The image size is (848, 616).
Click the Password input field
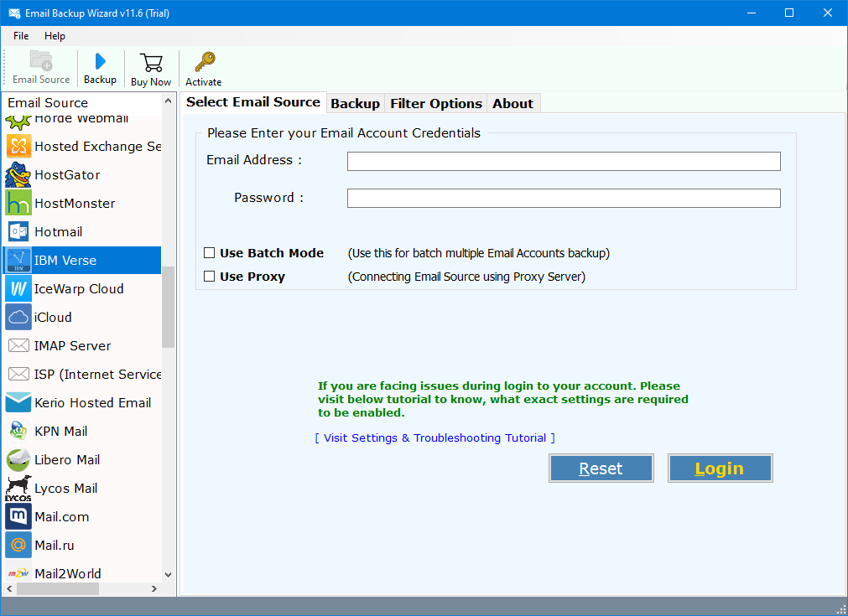[x=564, y=198]
